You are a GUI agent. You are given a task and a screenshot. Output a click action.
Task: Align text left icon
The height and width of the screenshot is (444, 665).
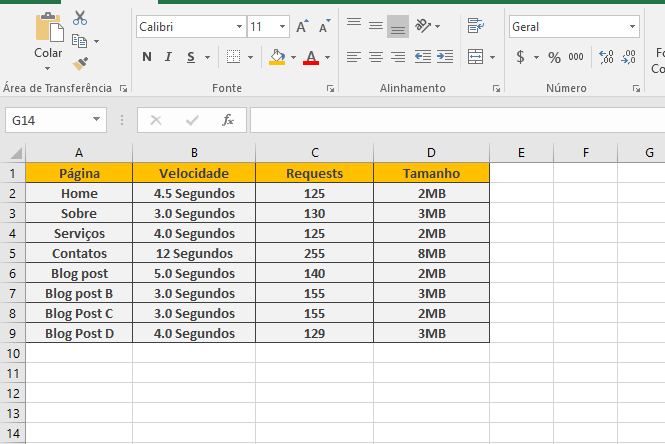[x=354, y=57]
